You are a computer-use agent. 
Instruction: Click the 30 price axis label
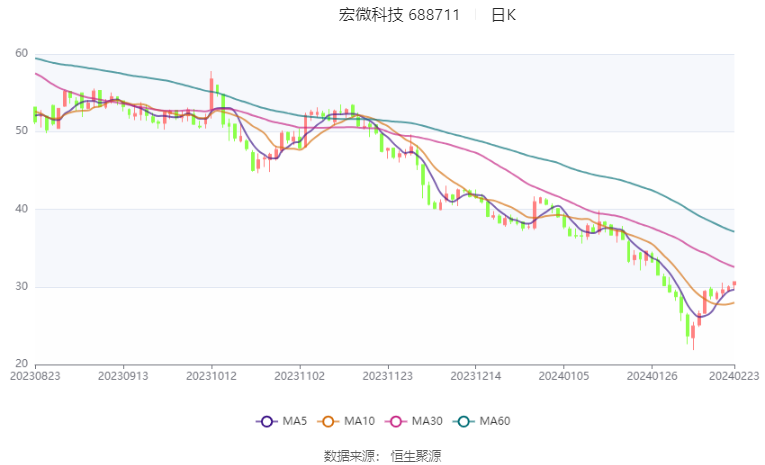(x=21, y=286)
